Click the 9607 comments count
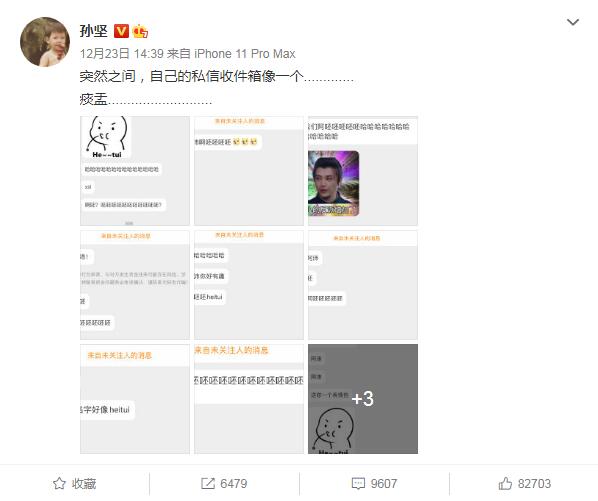The height and width of the screenshot is (501, 598). [x=384, y=483]
